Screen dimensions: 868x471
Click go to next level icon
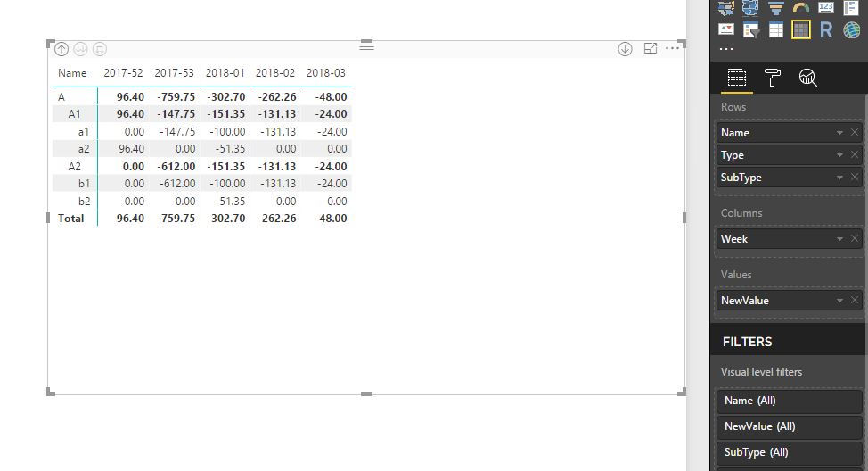point(80,49)
